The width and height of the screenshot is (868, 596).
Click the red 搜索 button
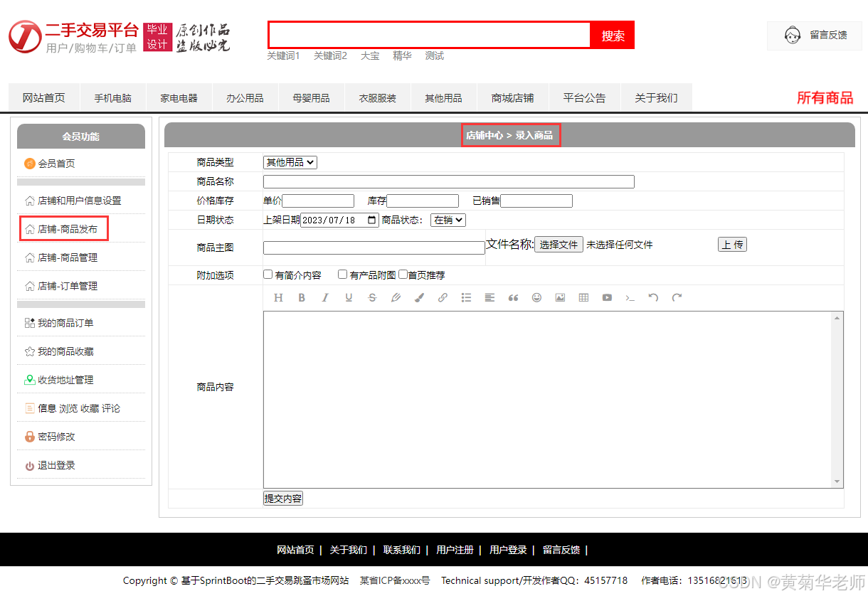click(x=613, y=36)
